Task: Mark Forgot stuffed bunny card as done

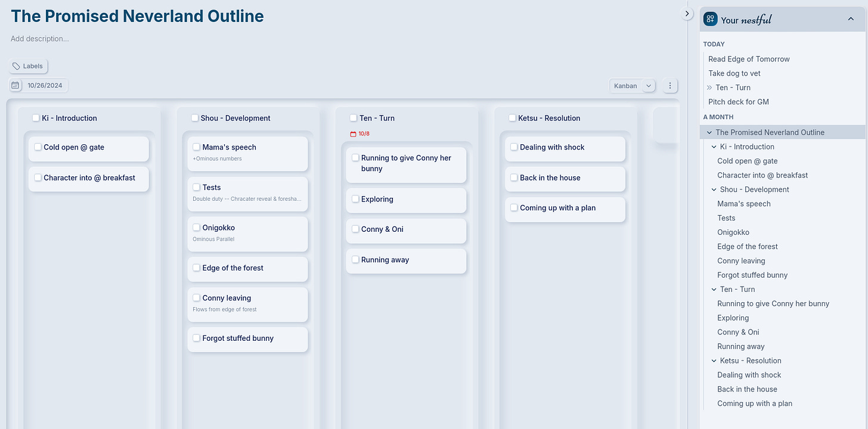Action: (197, 338)
